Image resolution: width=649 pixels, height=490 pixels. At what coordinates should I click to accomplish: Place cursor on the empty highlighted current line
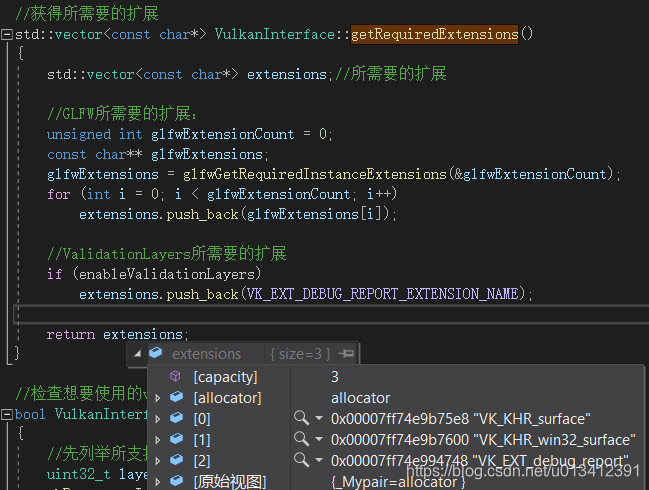tap(331, 315)
